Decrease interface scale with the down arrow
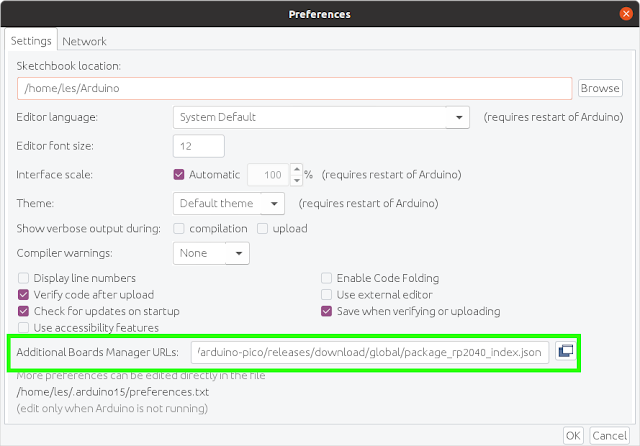This screenshot has height=446, width=640. pyautogui.click(x=297, y=180)
